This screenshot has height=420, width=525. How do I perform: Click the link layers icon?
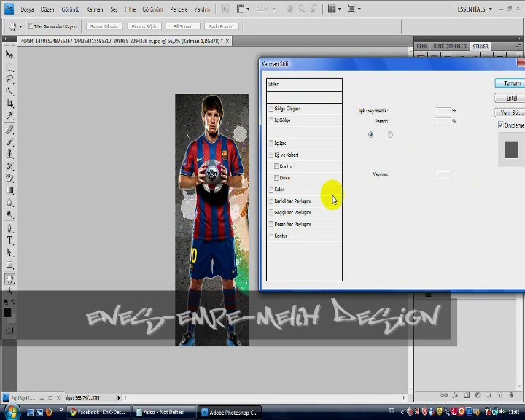444,395
